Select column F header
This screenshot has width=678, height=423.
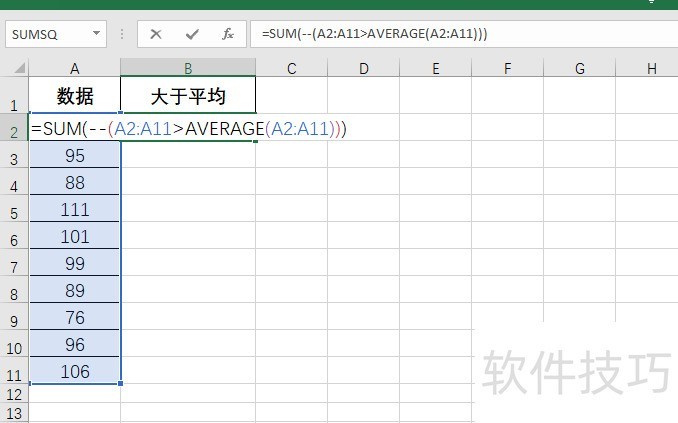pyautogui.click(x=507, y=68)
